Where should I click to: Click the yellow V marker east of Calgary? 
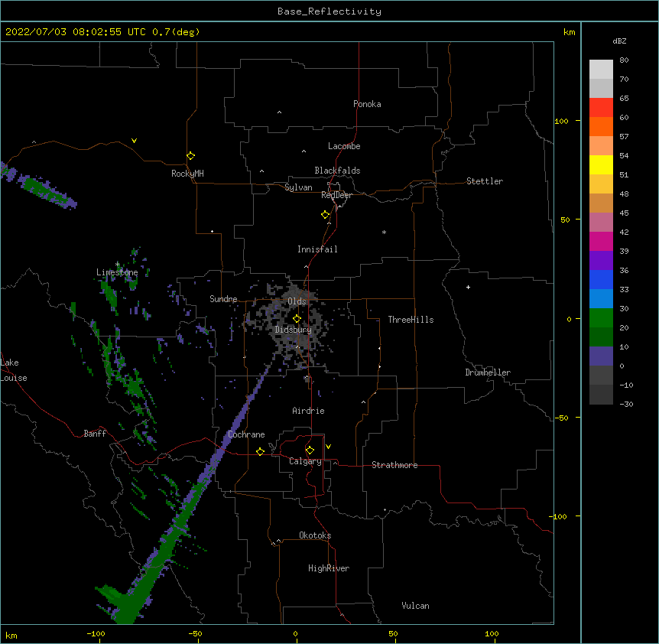pyautogui.click(x=328, y=447)
